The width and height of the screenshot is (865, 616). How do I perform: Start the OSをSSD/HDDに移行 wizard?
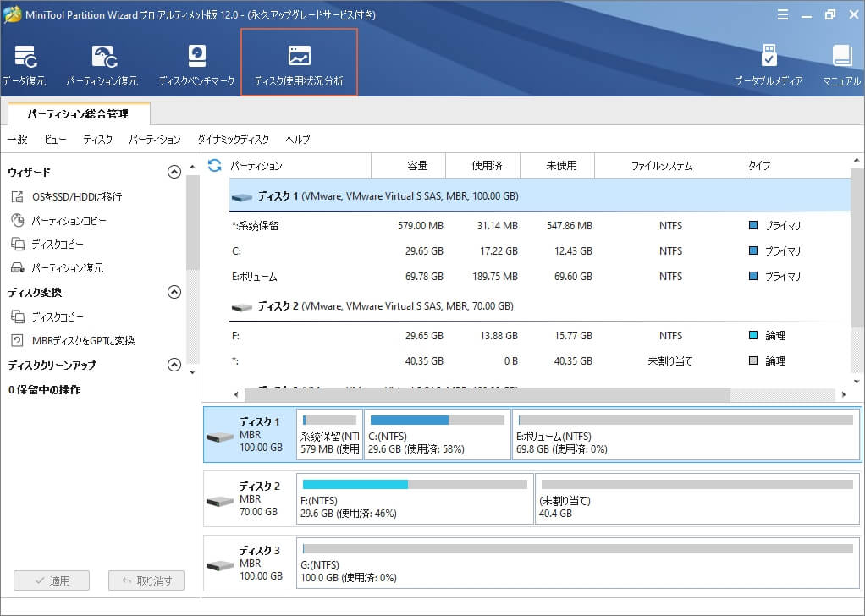click(66, 197)
